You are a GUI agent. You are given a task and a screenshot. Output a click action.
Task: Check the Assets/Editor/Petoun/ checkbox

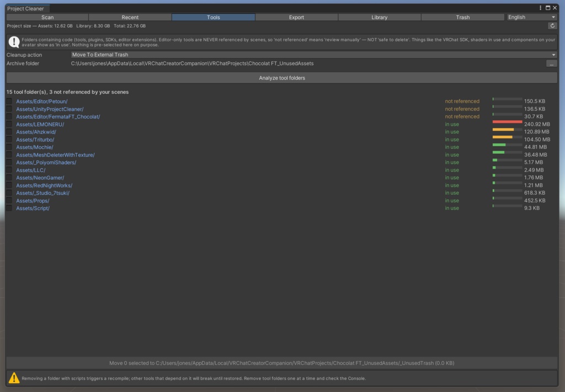click(x=9, y=101)
